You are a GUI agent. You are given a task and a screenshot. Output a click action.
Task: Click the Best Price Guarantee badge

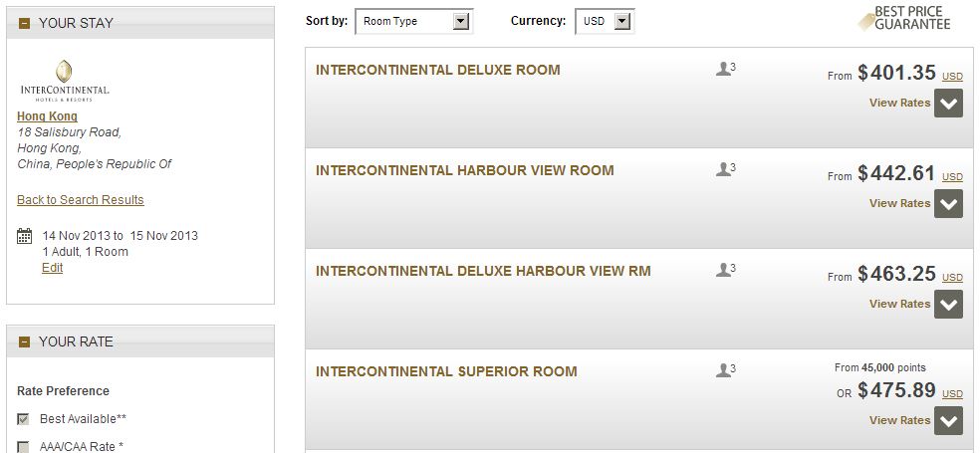[904, 19]
